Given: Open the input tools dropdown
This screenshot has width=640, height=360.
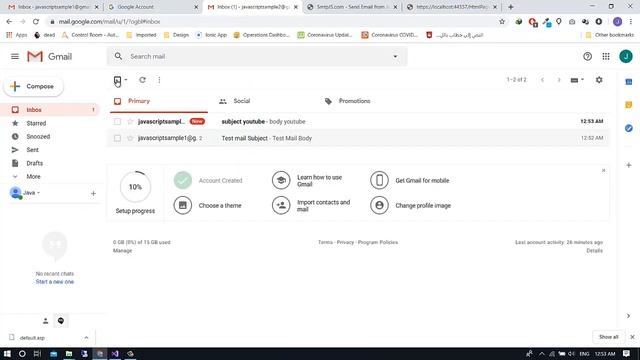Looking at the screenshot, I should pyautogui.click(x=577, y=80).
